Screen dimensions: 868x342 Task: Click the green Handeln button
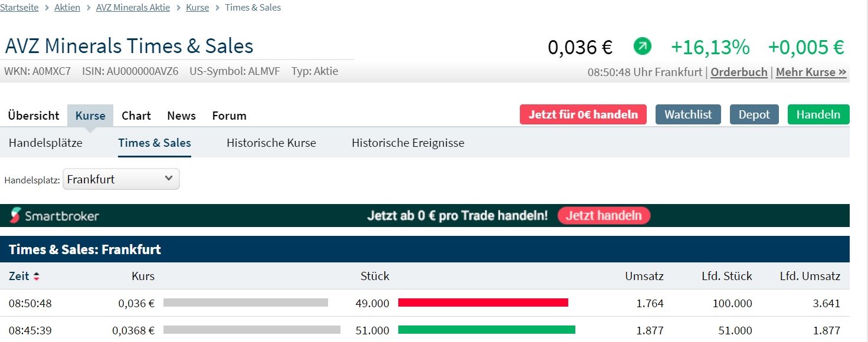[818, 114]
